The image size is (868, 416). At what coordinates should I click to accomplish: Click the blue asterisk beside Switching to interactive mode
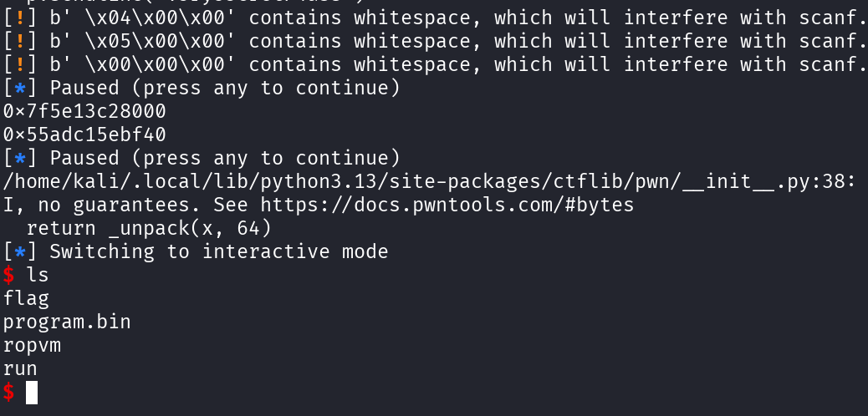point(20,252)
